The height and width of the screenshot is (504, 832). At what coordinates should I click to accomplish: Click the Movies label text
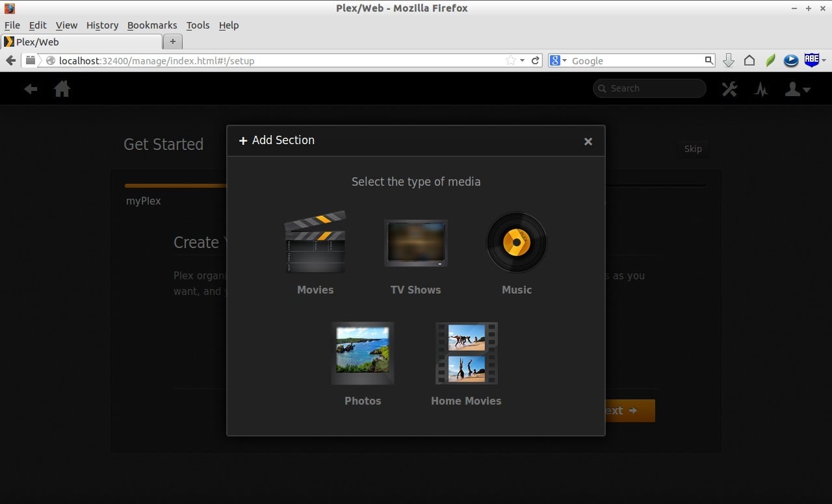pyautogui.click(x=315, y=290)
